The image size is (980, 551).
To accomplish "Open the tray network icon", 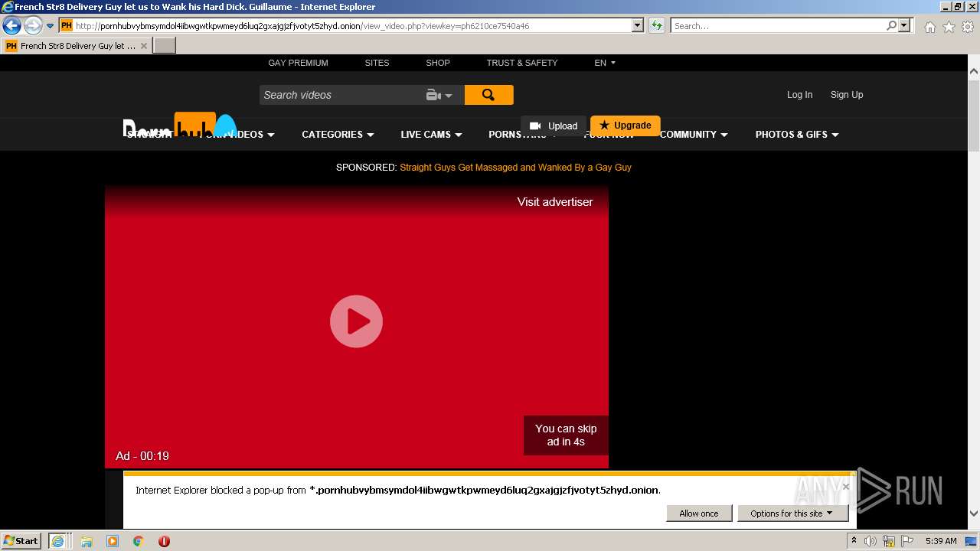I will pos(890,541).
